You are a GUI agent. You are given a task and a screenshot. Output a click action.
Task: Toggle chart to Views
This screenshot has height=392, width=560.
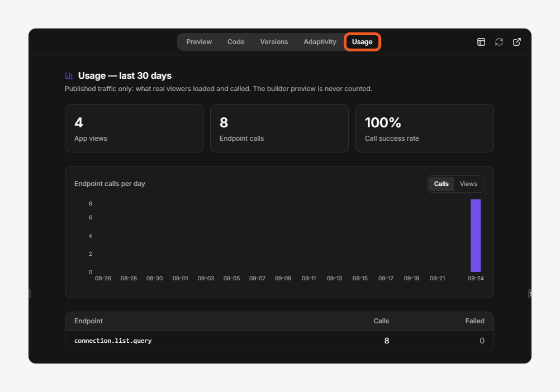[x=468, y=184]
